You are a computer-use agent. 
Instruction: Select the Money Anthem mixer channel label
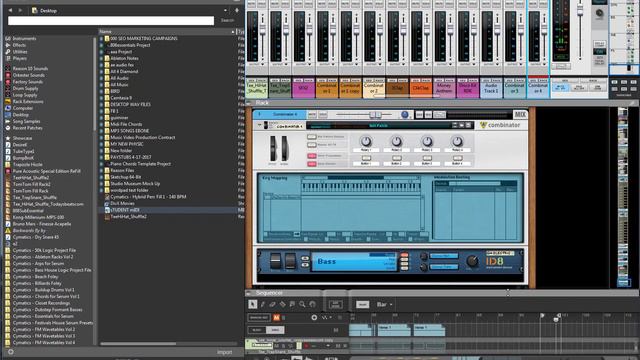pyautogui.click(x=444, y=88)
